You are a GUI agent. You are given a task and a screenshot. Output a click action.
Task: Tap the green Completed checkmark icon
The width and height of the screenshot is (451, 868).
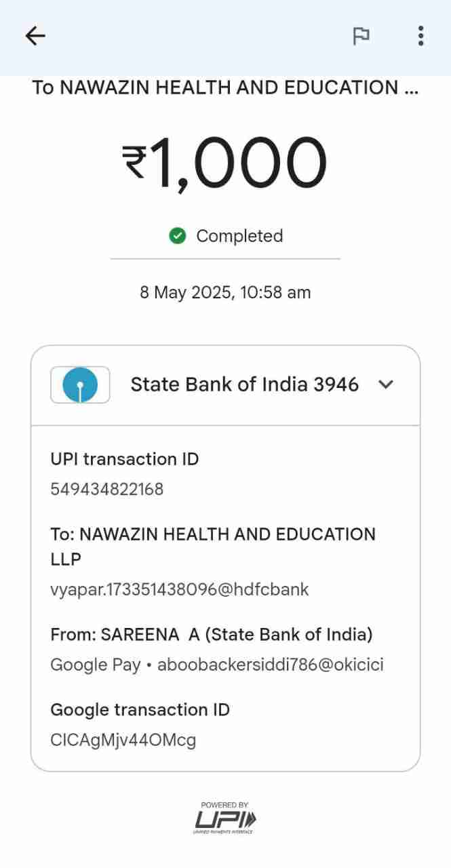[x=178, y=236]
